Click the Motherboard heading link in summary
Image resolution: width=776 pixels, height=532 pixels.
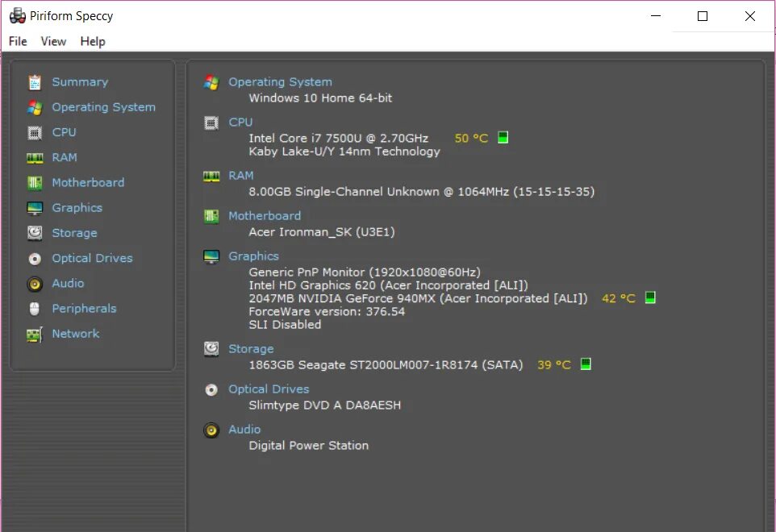265,216
